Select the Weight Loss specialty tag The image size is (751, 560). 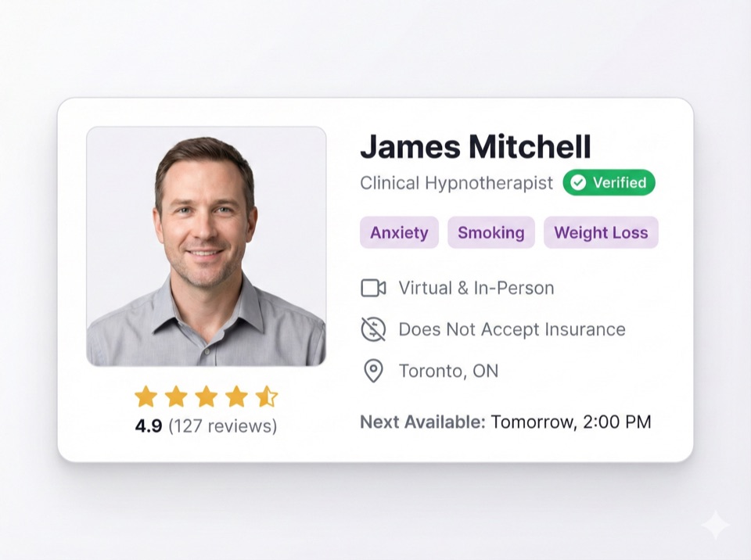(601, 232)
